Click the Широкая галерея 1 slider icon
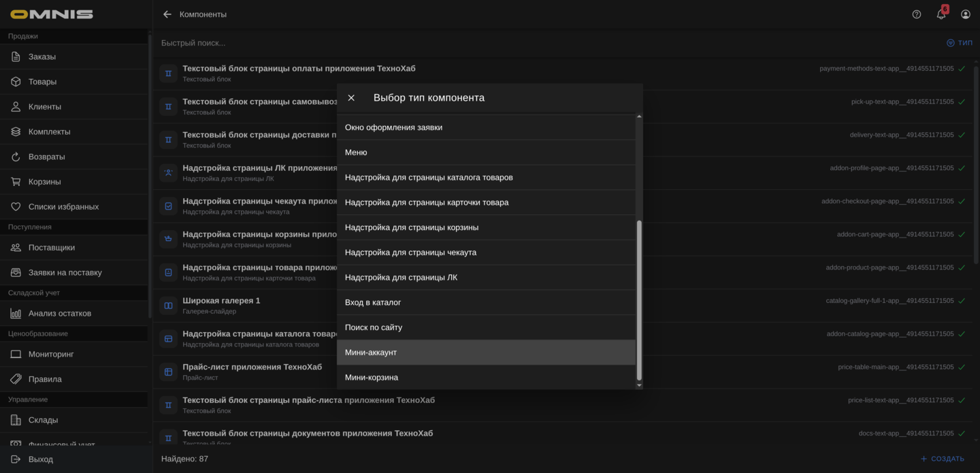Viewport: 980px width, 473px height. (x=167, y=305)
